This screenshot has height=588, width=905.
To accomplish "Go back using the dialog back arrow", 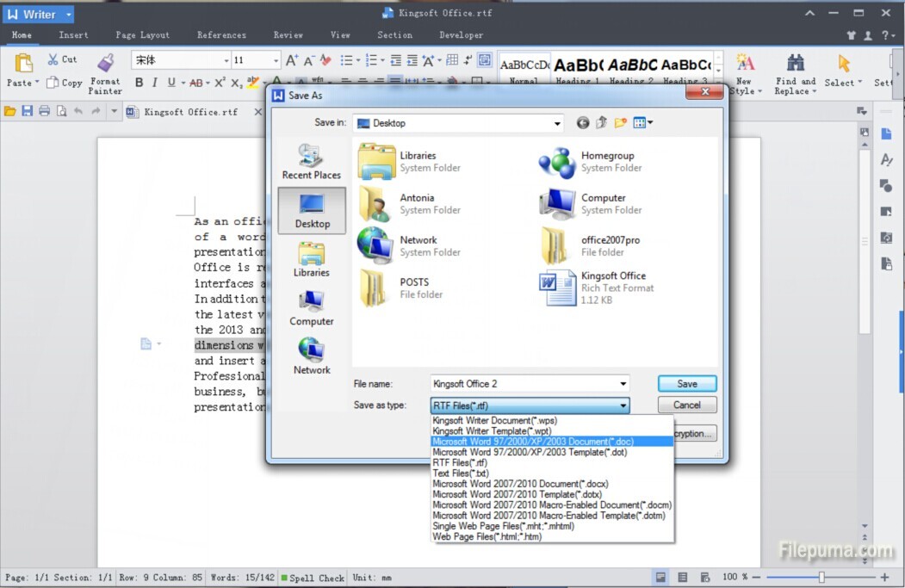I will 583,123.
